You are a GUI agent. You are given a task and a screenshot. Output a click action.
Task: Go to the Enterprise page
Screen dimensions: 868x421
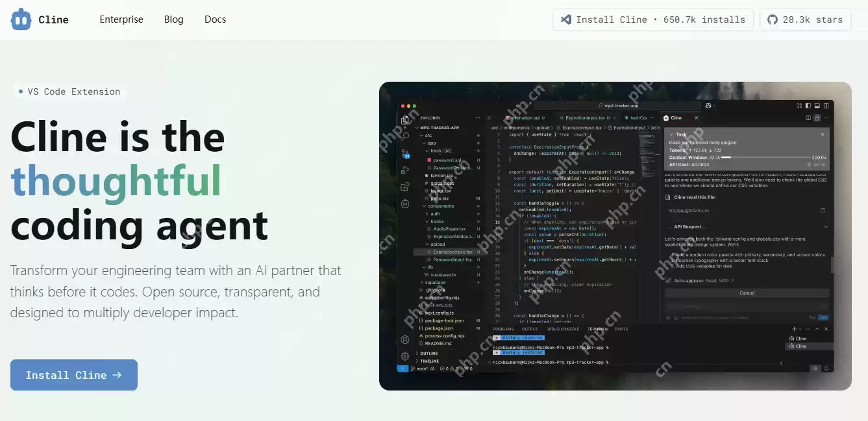coord(121,19)
